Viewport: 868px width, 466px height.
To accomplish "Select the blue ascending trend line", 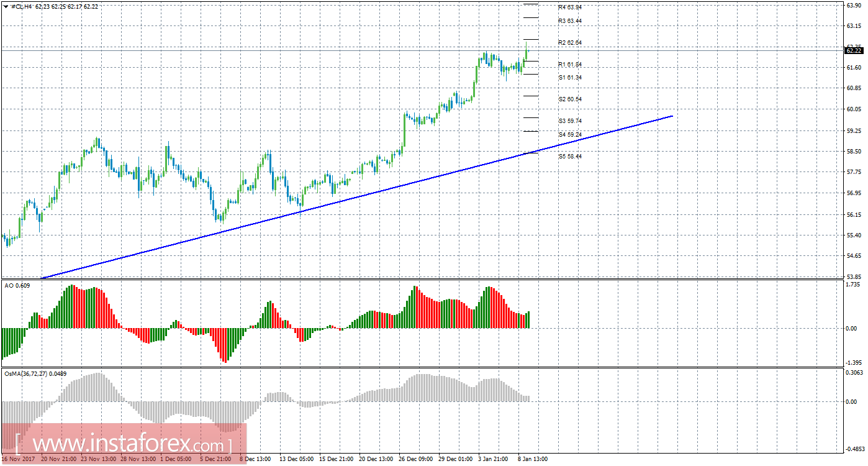I will (356, 197).
